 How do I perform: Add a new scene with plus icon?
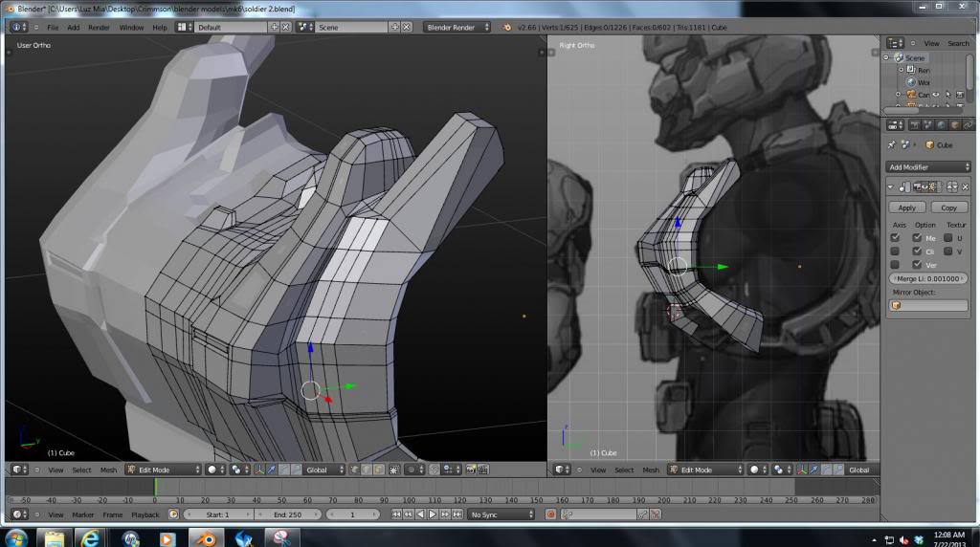tap(394, 28)
